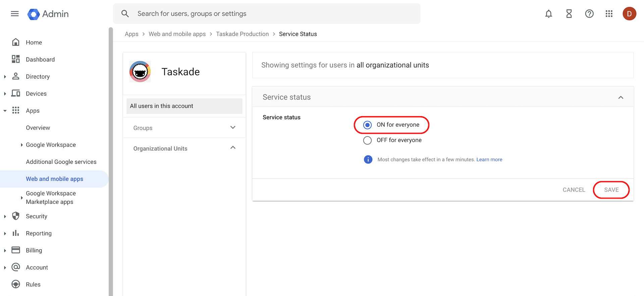
Task: Collapse the Organizational Units chevron
Action: tap(233, 148)
